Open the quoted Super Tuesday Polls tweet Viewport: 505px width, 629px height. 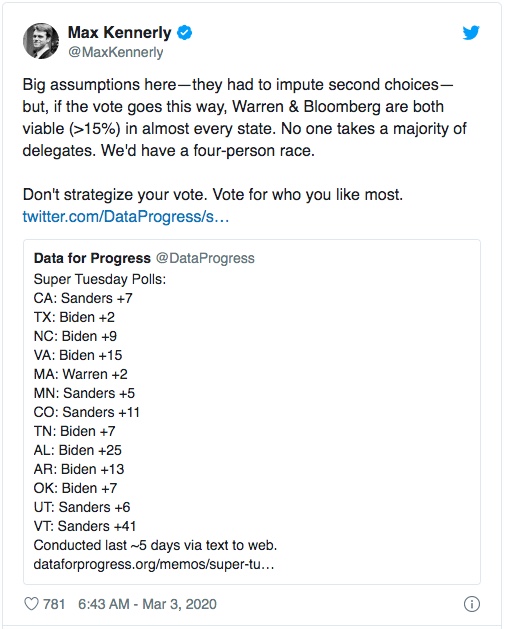(252, 412)
